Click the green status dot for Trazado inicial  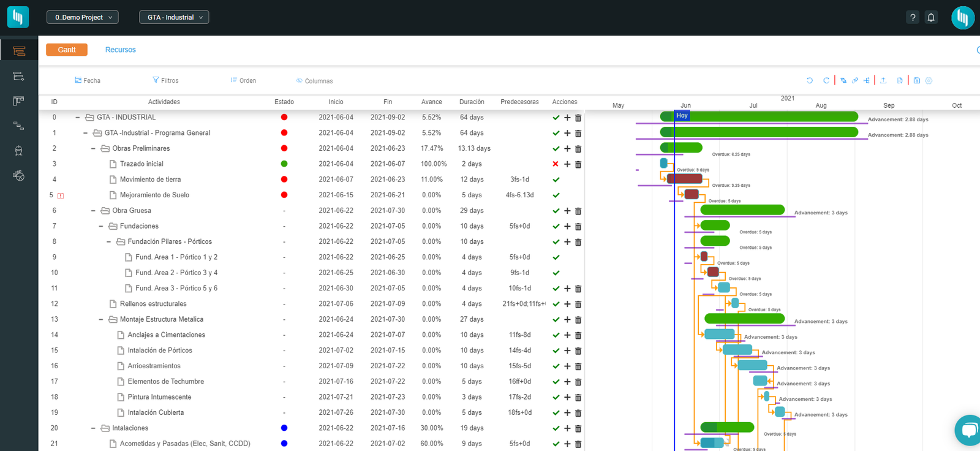(284, 164)
